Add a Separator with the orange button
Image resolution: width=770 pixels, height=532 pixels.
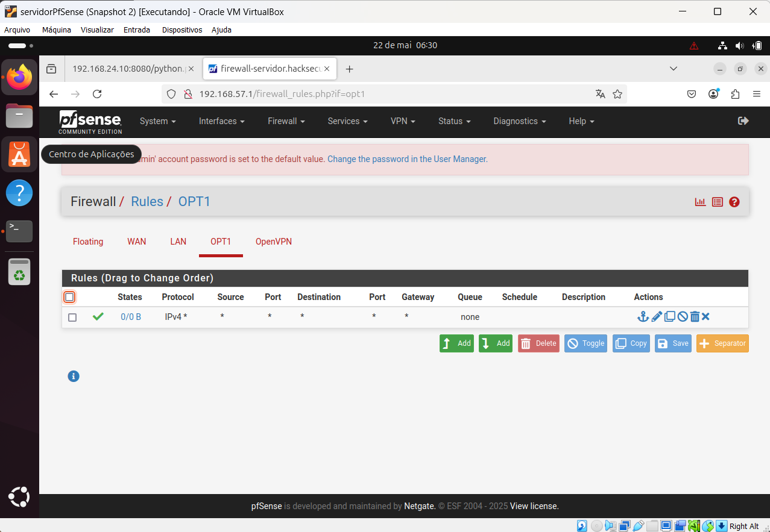pyautogui.click(x=722, y=343)
